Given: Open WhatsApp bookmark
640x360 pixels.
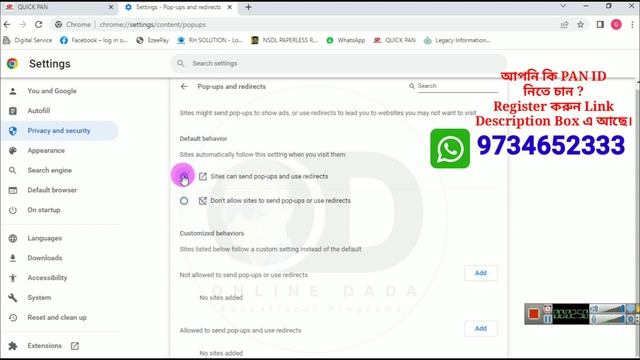Looking at the screenshot, I should pyautogui.click(x=346, y=40).
